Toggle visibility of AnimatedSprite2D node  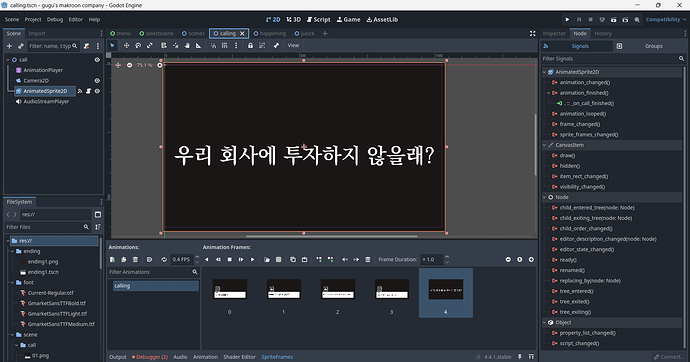pyautogui.click(x=97, y=91)
